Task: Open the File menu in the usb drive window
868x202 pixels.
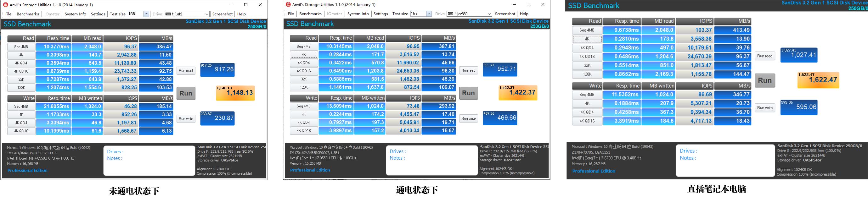Action: tap(8, 14)
